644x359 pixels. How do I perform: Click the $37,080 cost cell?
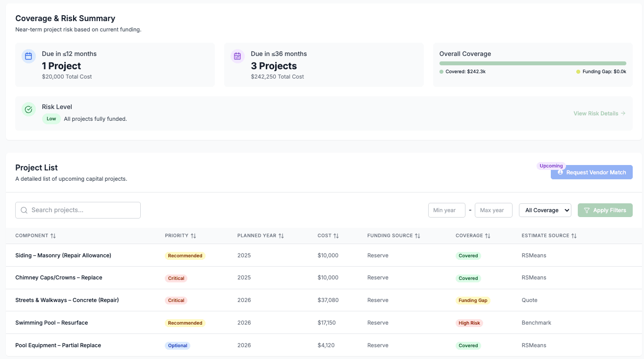tap(328, 300)
